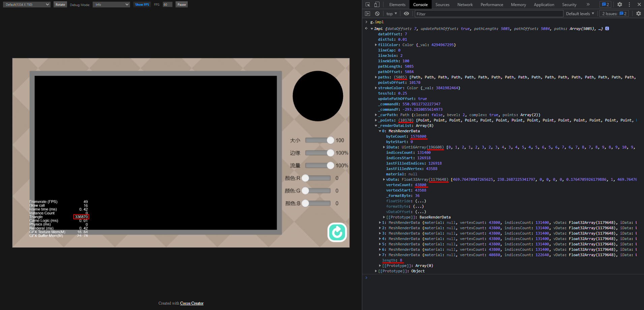The width and height of the screenshot is (644, 310).
Task: Go to the Memory tab
Action: tap(518, 5)
